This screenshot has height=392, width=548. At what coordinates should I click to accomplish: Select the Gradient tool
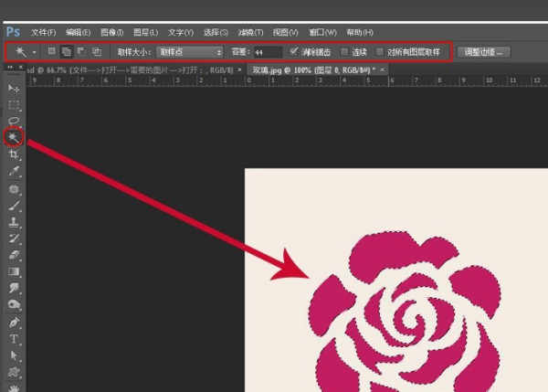14,271
